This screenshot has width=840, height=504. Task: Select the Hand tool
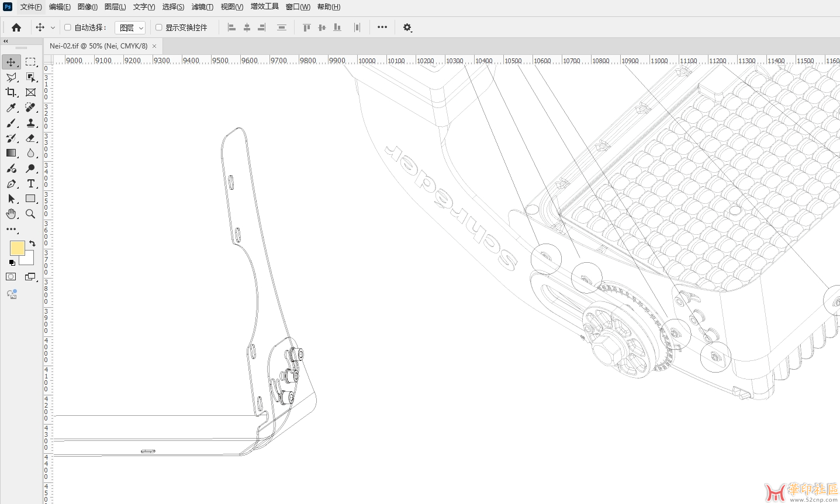click(x=11, y=214)
